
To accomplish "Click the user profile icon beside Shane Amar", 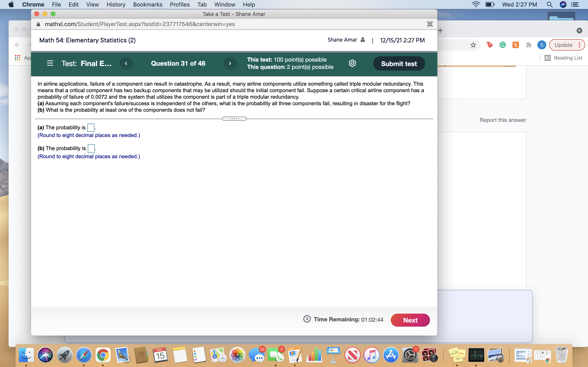I will click(363, 40).
